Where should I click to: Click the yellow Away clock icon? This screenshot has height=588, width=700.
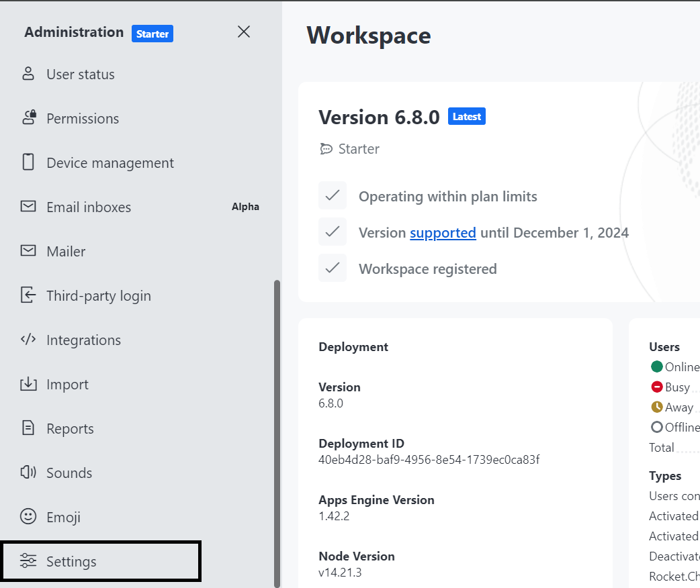pos(657,407)
